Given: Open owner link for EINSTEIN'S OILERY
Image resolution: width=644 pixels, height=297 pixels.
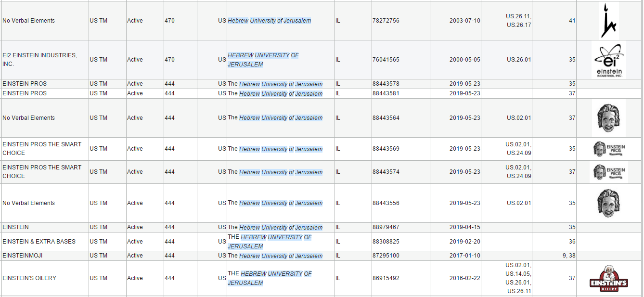Looking at the screenshot, I should [270, 278].
